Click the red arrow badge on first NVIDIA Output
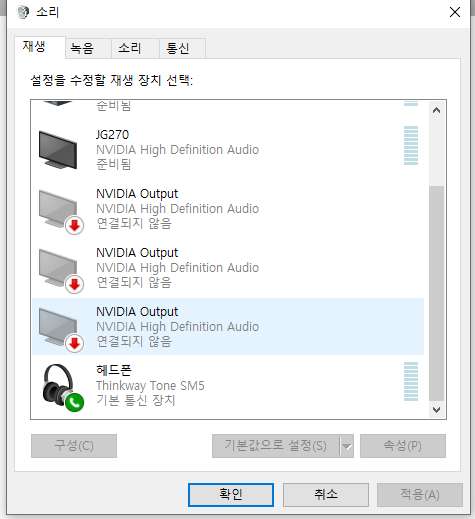This screenshot has height=519, width=475. (74, 226)
